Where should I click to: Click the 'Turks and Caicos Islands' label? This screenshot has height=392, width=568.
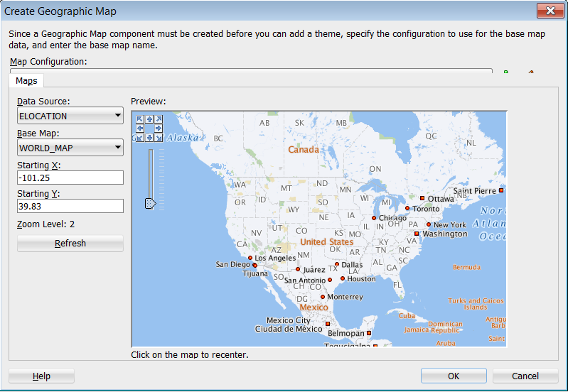[476, 304]
